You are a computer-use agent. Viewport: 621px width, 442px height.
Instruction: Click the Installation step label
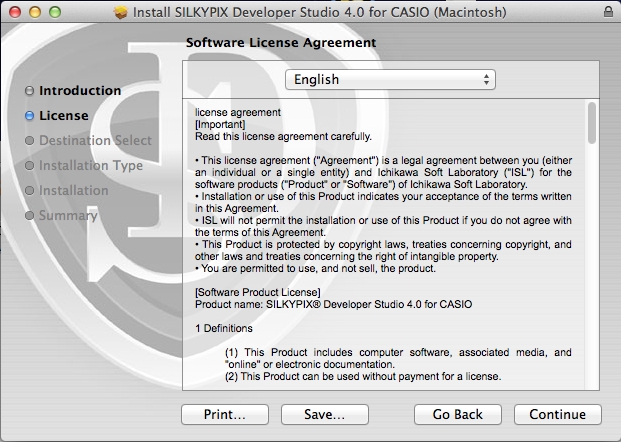tap(74, 191)
